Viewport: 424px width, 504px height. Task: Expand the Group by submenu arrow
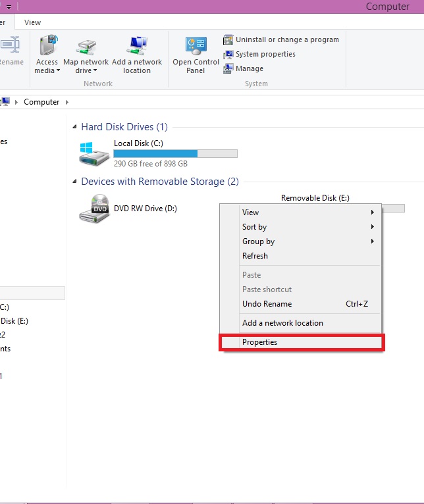(372, 241)
